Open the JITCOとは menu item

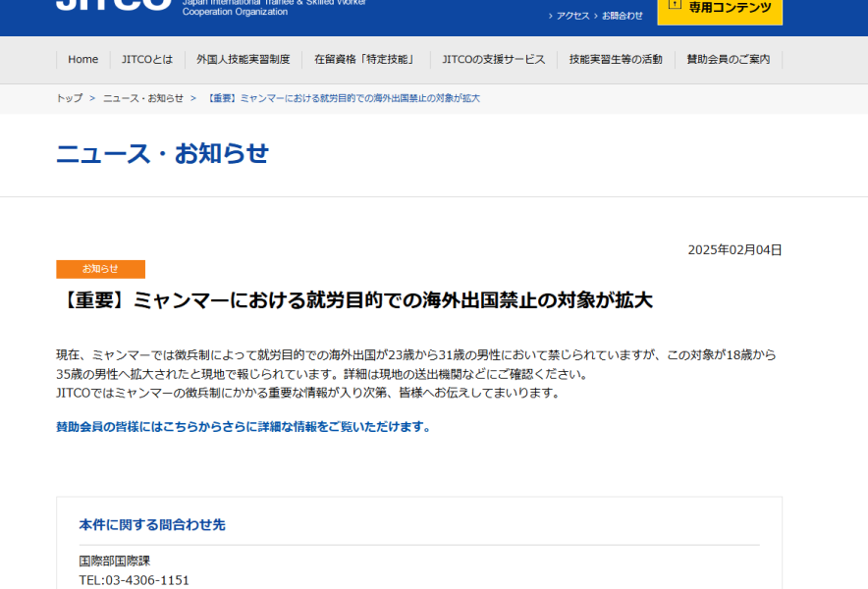click(x=146, y=60)
